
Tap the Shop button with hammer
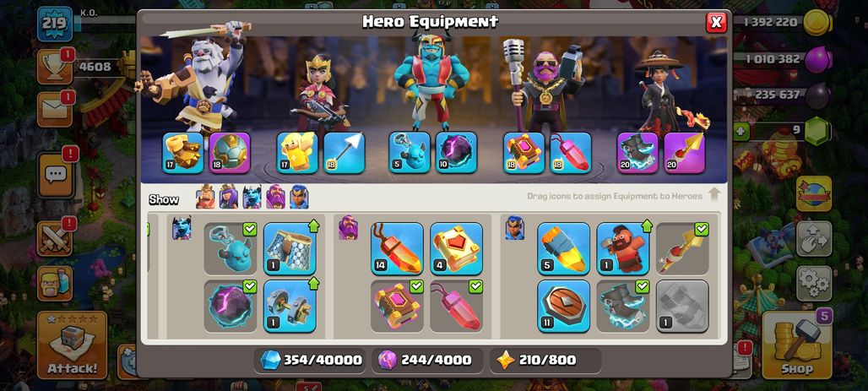[x=797, y=345]
